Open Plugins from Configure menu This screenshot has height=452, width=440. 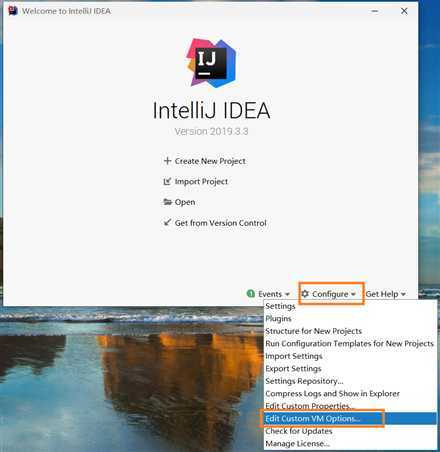pos(350,319)
